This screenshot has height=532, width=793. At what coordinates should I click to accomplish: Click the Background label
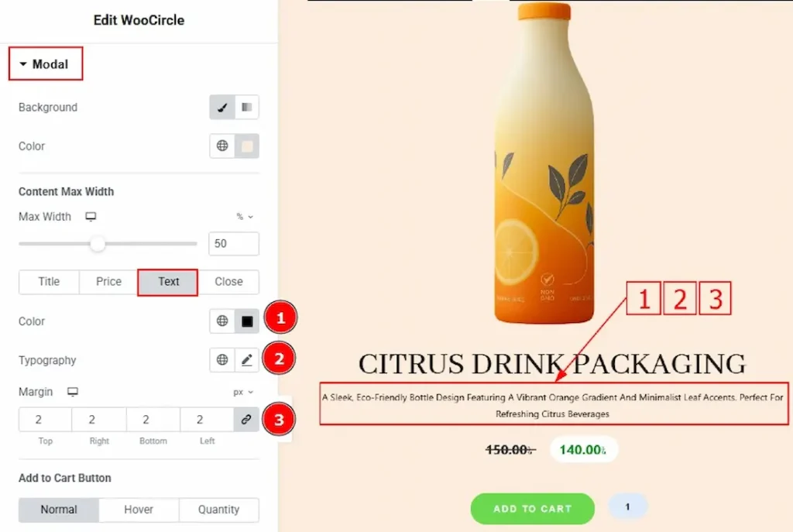48,107
